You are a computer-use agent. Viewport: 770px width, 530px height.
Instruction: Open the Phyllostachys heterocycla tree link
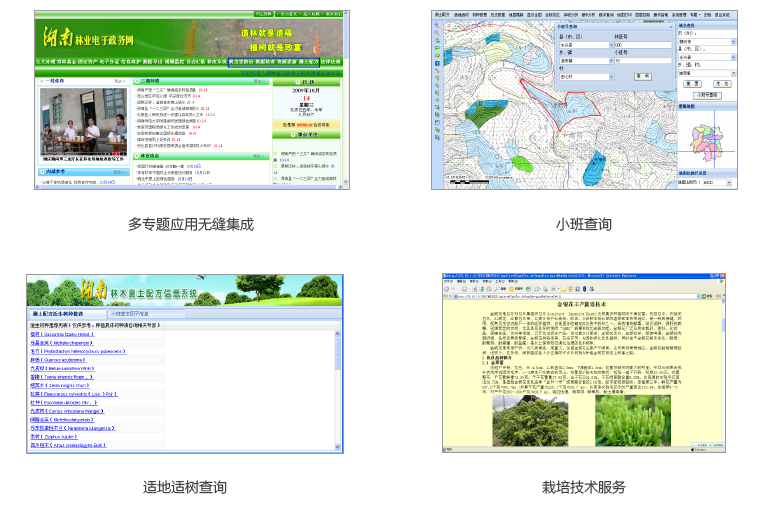(78, 351)
